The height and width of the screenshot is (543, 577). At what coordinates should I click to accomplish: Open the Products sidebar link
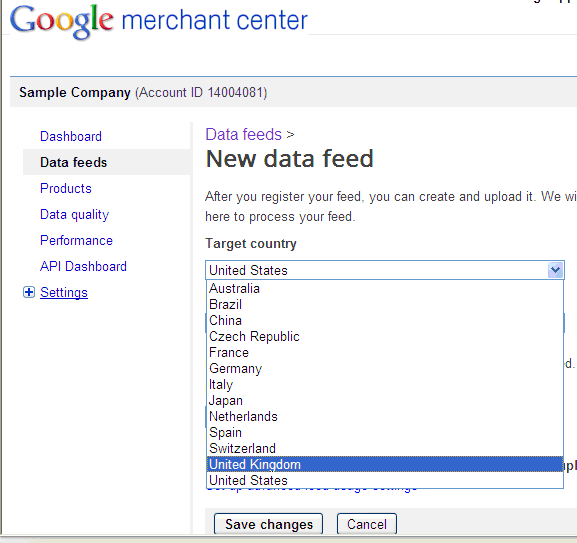pos(66,188)
